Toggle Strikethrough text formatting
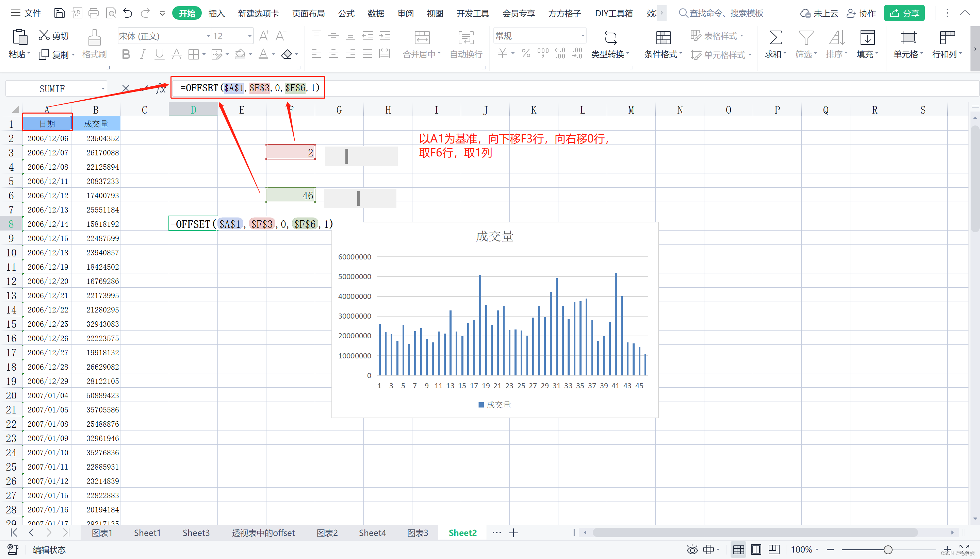This screenshot has height=559, width=980. tap(176, 54)
